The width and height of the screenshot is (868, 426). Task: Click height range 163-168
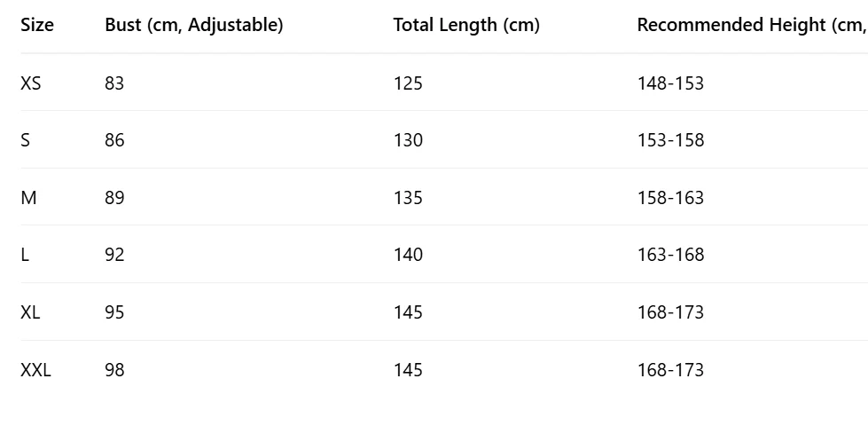pyautogui.click(x=670, y=255)
